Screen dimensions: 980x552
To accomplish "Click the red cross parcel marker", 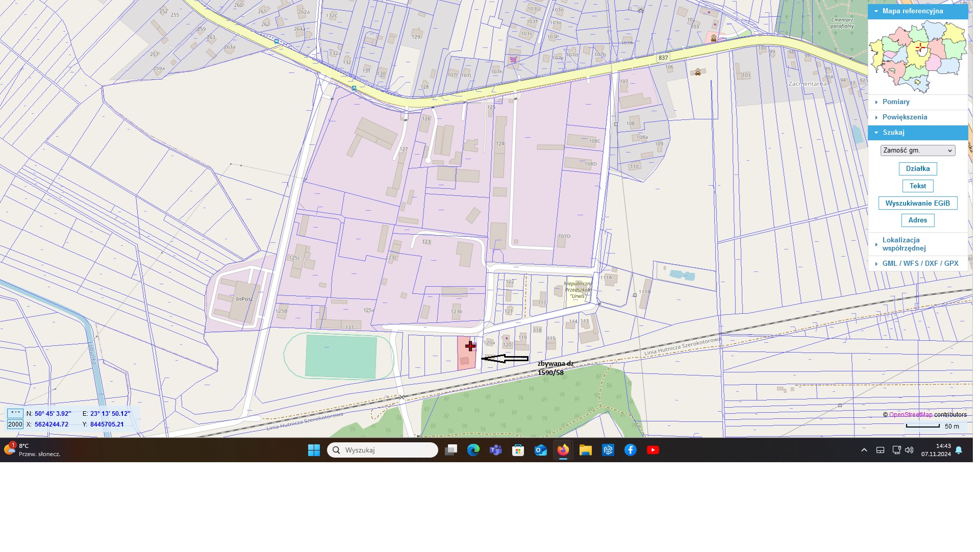I will pyautogui.click(x=470, y=346).
